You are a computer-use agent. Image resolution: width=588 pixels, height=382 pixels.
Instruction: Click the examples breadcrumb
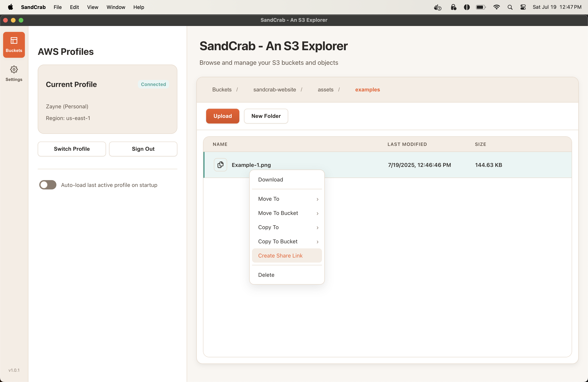tap(367, 89)
